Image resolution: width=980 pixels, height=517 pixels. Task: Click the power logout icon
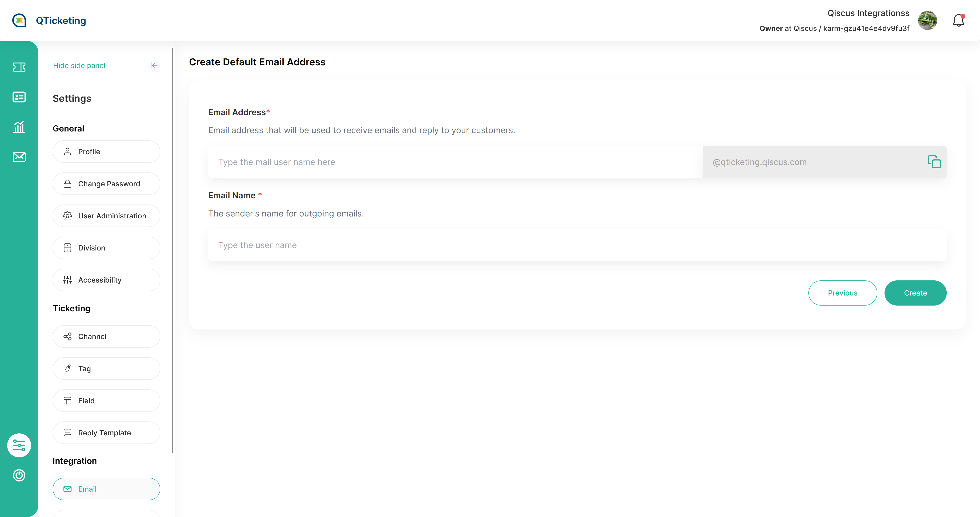click(19, 475)
